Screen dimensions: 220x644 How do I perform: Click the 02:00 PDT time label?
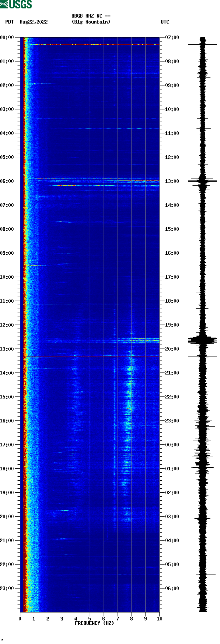click(x=7, y=85)
